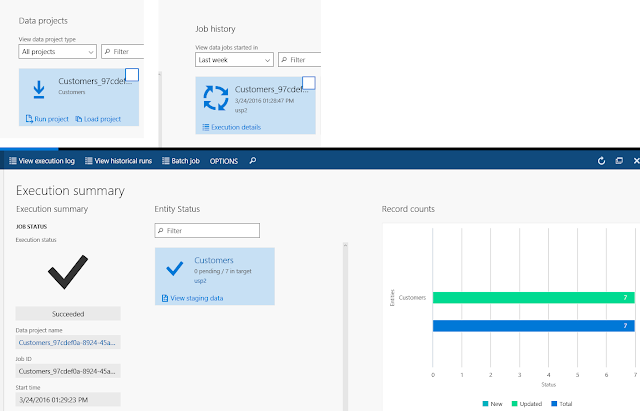Screen dimensions: 640x411
Task: Click the download arrow icon on Customers project
Action: 39,89
